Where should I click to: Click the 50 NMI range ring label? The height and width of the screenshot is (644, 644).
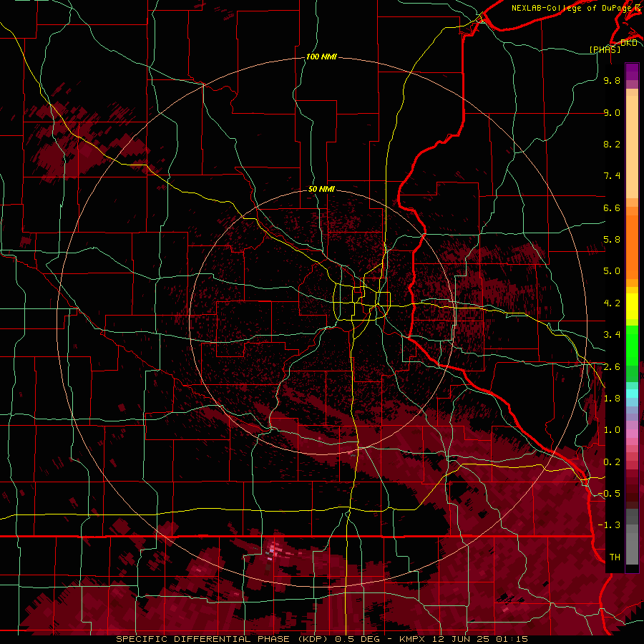click(321, 189)
